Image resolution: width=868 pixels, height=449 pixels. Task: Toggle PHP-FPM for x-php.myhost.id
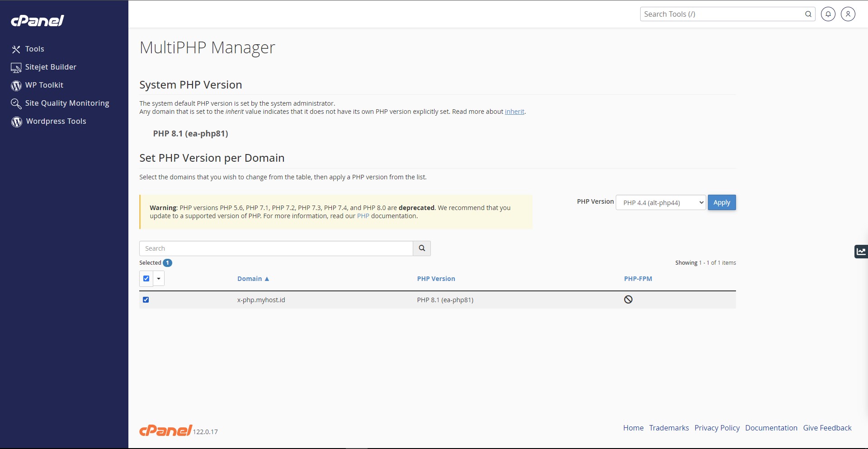point(628,299)
